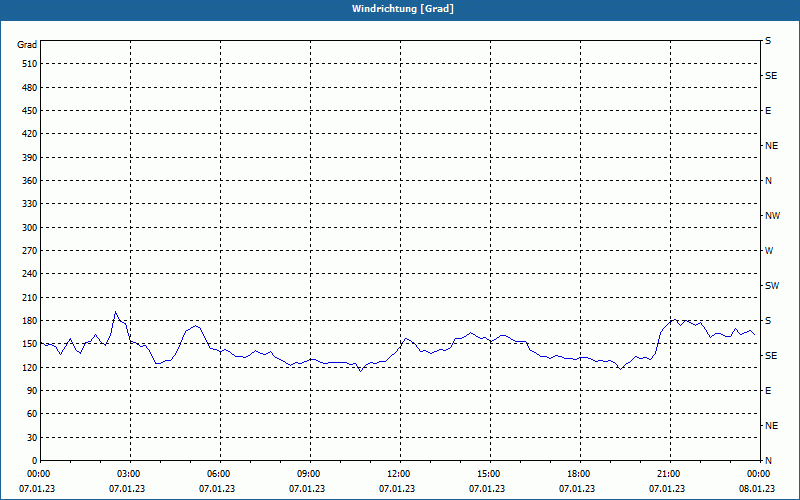This screenshot has width=800, height=500.
Task: Click the S compass label level with 180
Action: (768, 321)
